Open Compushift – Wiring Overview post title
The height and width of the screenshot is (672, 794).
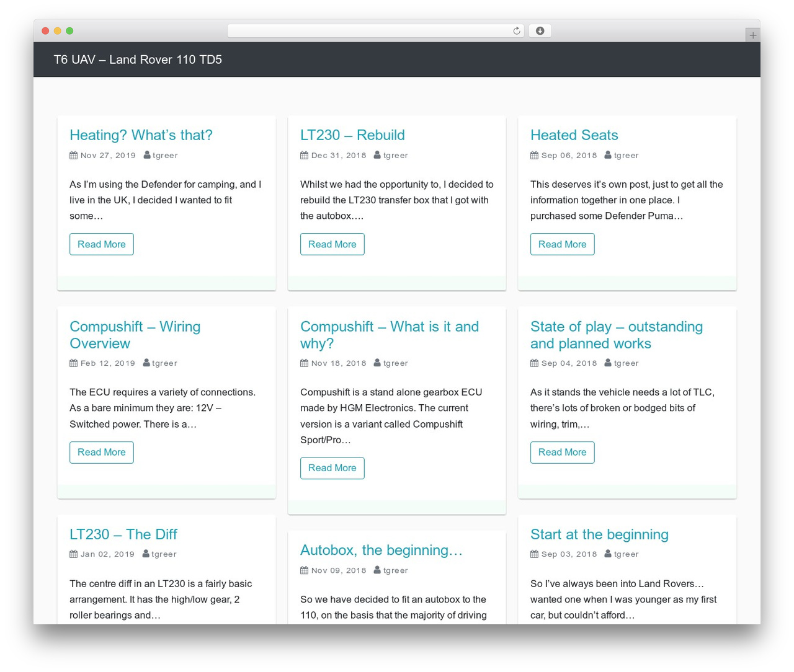(135, 335)
